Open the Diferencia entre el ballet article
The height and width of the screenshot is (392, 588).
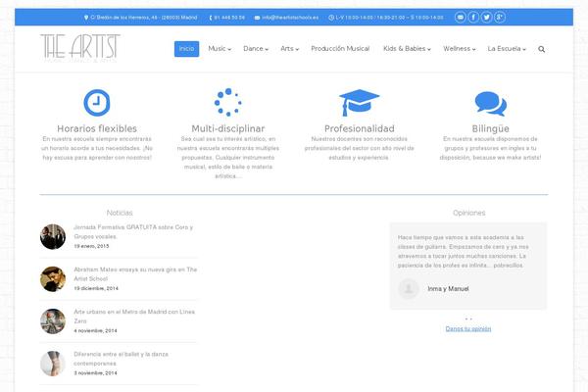pos(121,359)
